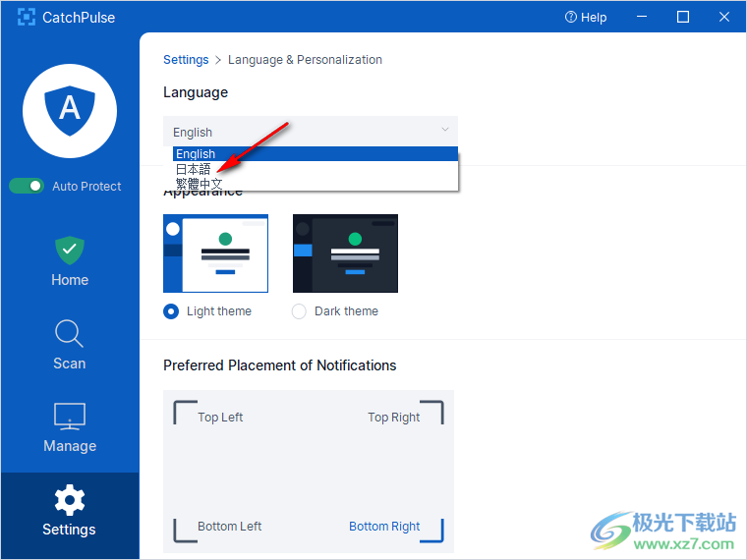Image resolution: width=747 pixels, height=560 pixels.
Task: Click the Settings breadcrumb link
Action: [x=186, y=60]
